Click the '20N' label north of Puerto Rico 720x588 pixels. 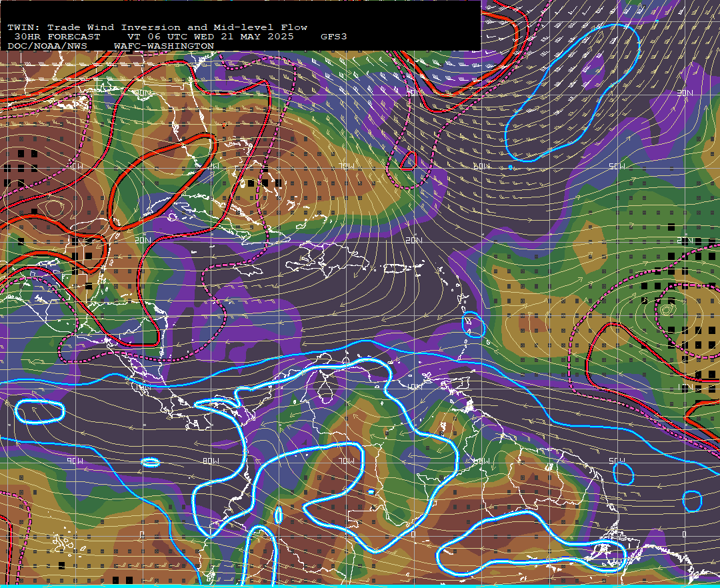(x=414, y=240)
